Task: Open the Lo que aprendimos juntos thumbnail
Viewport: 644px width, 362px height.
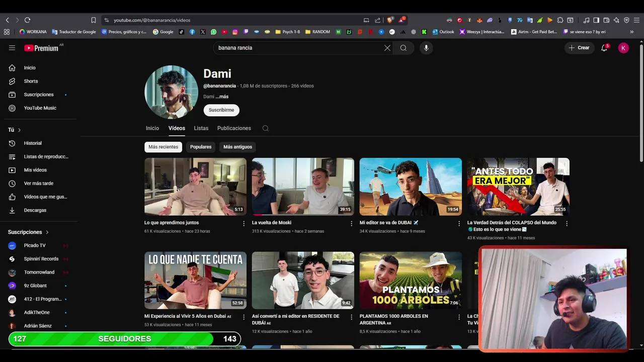Action: coord(195,187)
